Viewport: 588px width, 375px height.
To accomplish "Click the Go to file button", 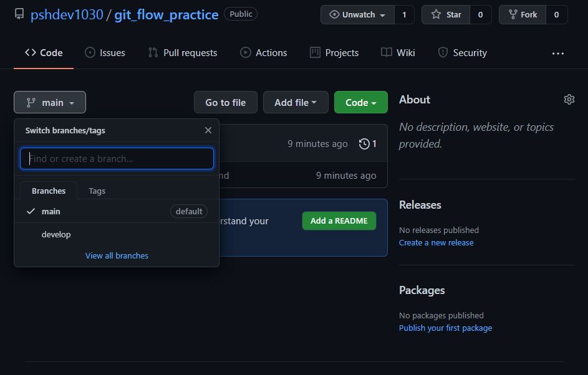I will tap(226, 102).
